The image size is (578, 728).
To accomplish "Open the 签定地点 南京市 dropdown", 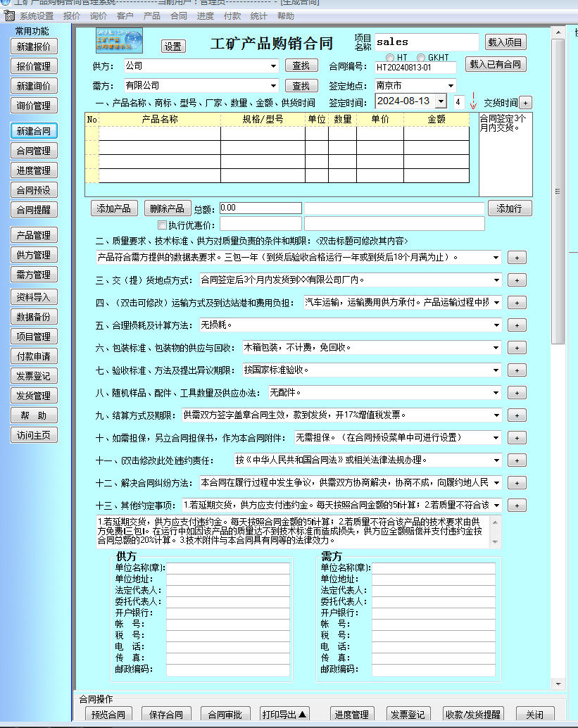I will pyautogui.click(x=451, y=86).
